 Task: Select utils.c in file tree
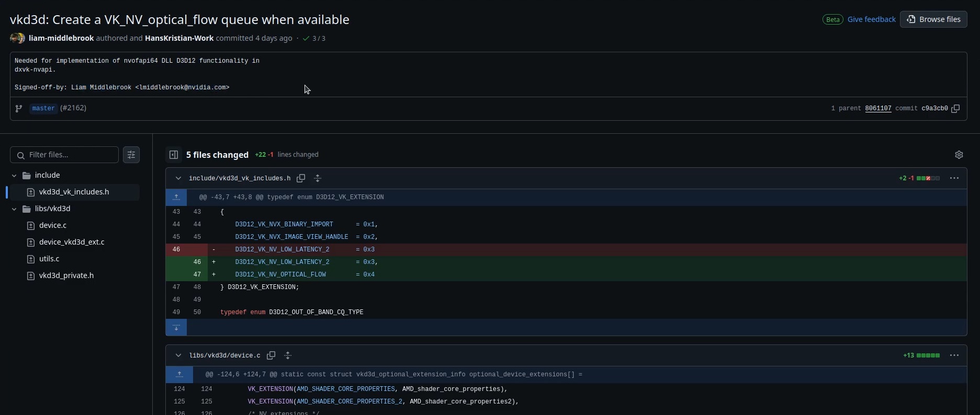click(x=49, y=259)
